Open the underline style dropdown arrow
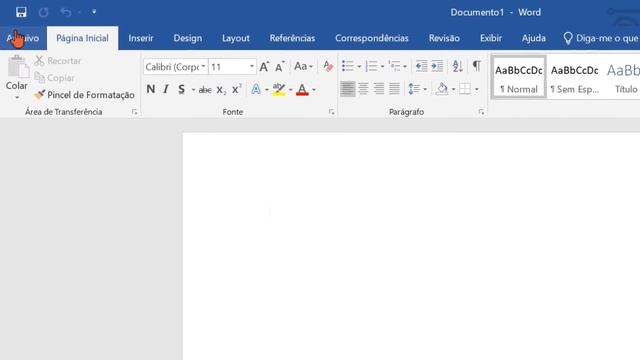The width and height of the screenshot is (640, 360). (x=193, y=90)
